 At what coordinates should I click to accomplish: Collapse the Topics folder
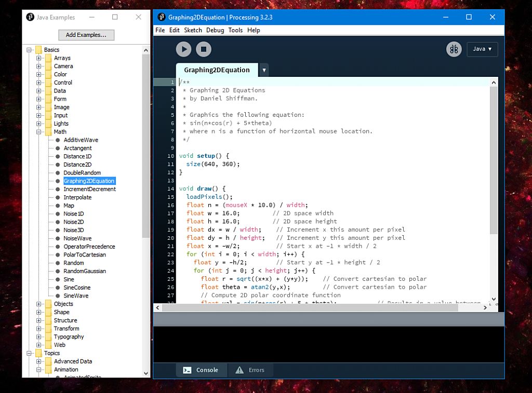[x=29, y=354]
